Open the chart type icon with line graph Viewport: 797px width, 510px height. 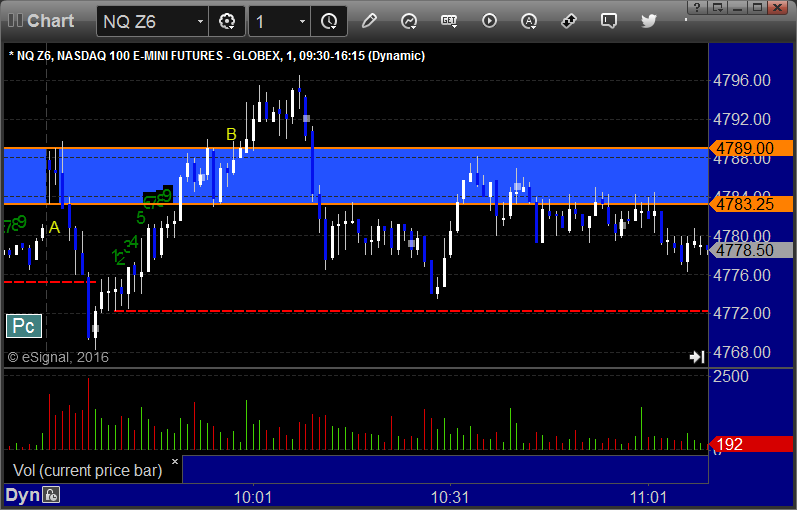[409, 21]
